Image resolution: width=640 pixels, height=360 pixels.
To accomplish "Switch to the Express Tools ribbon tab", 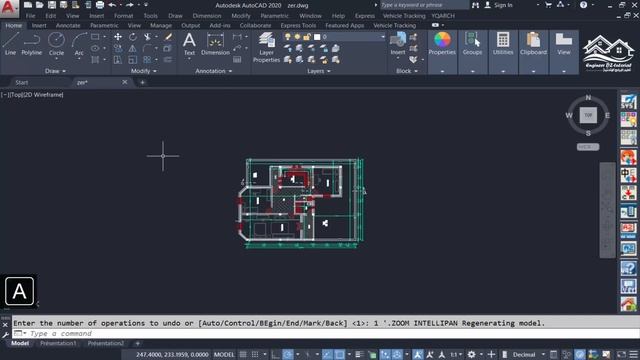I will click(x=298, y=25).
